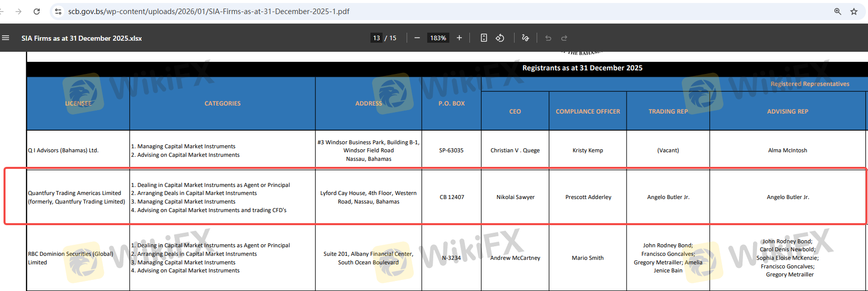Click the LICENSEE column header

tap(78, 104)
